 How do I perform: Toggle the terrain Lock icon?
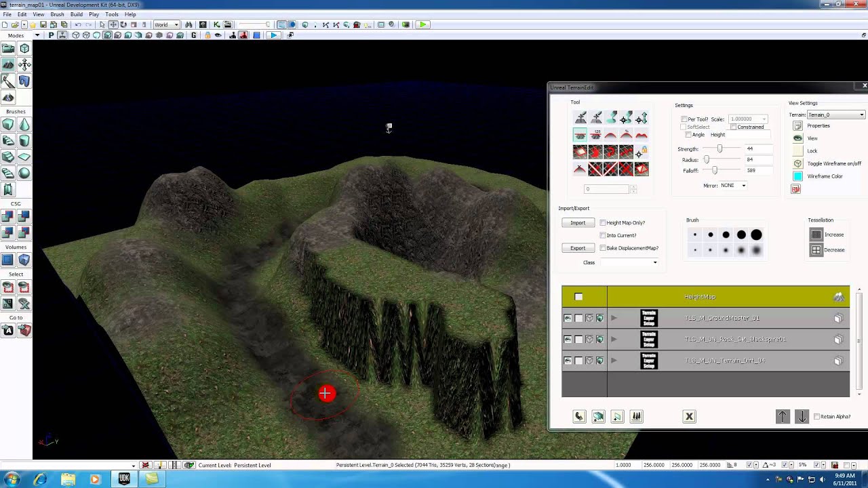[797, 151]
